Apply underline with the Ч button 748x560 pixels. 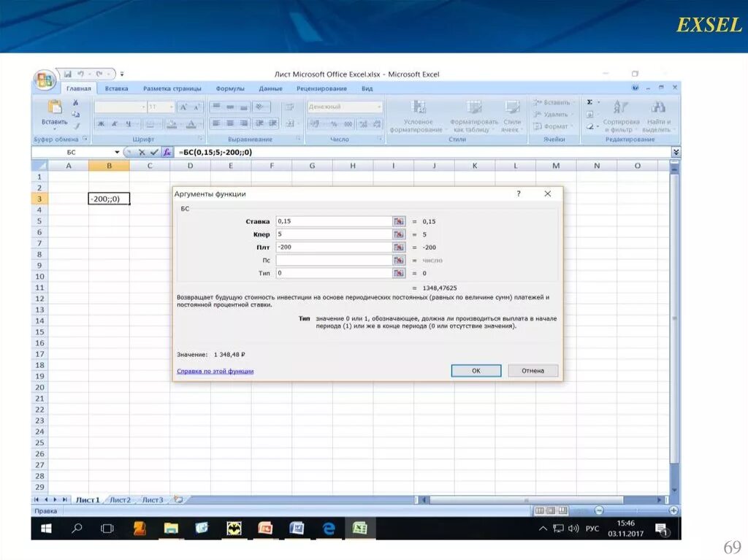(x=128, y=124)
